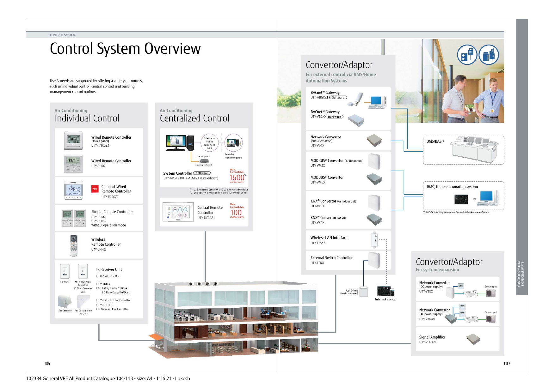Click page number 107
555x392 pixels.
pyautogui.click(x=507, y=364)
